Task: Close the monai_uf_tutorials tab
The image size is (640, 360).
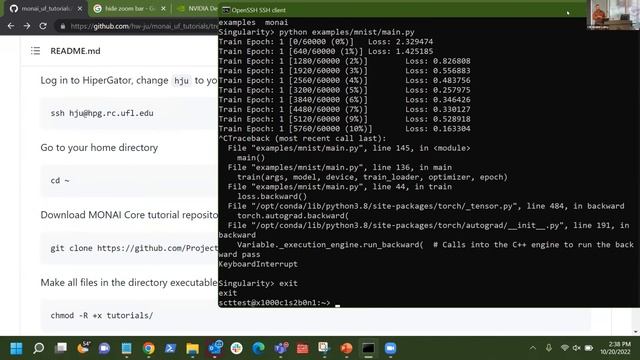Action: [80, 9]
